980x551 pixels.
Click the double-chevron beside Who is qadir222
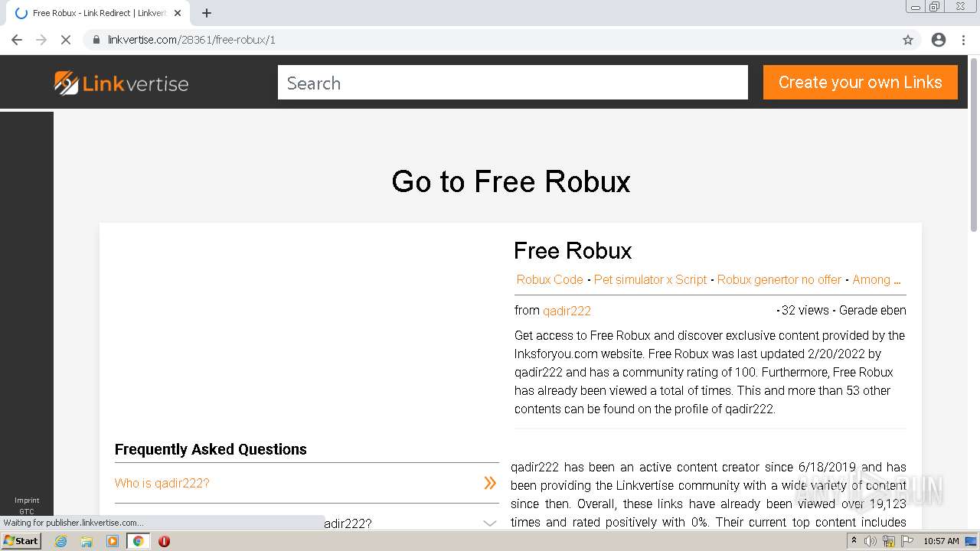click(x=490, y=483)
